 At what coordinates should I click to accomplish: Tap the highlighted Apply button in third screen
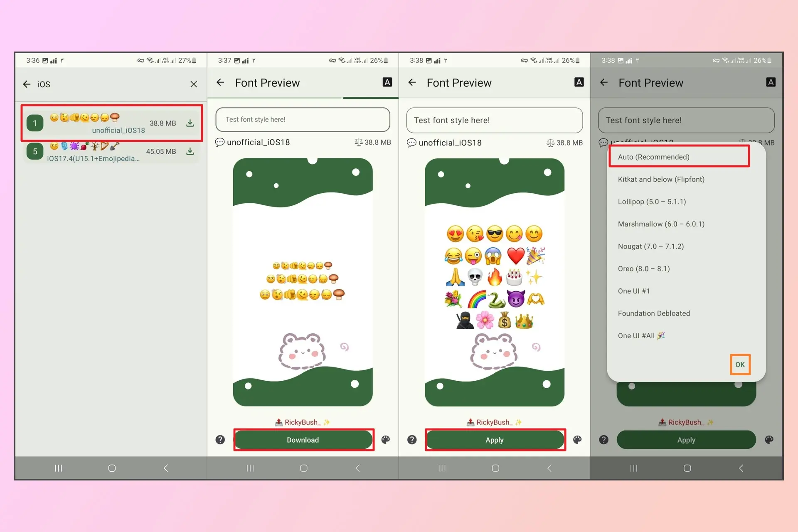495,440
